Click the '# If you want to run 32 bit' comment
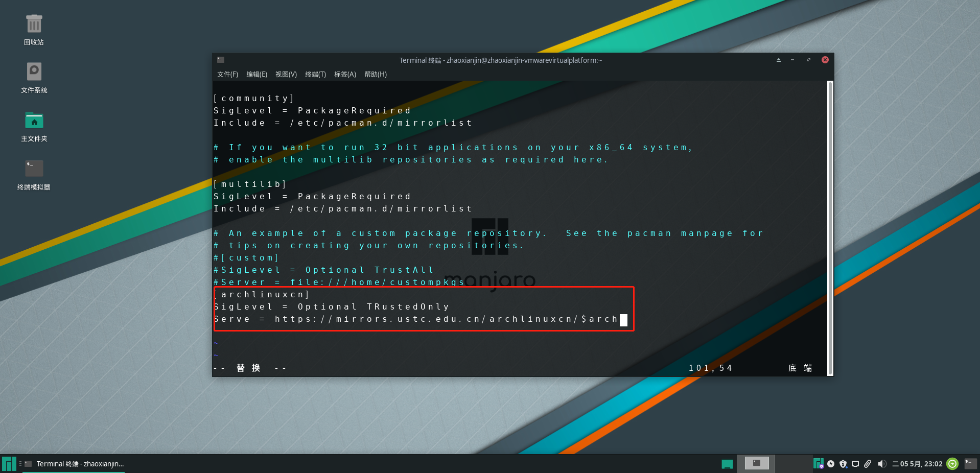 pos(453,147)
